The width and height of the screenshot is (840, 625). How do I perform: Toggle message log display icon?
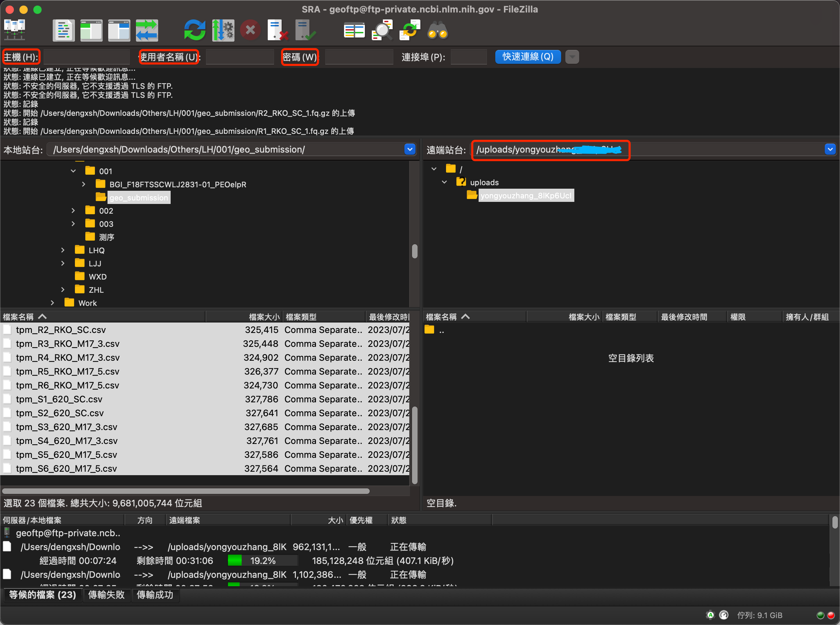tap(63, 30)
